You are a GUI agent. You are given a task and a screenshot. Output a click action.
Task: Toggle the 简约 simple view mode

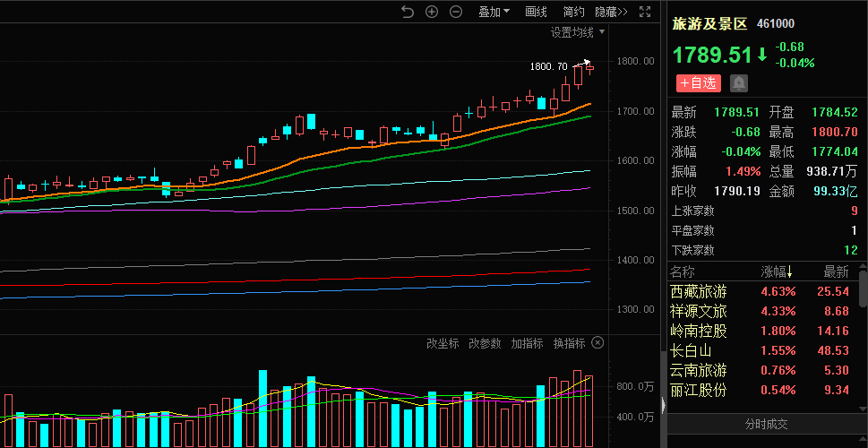[x=573, y=12]
